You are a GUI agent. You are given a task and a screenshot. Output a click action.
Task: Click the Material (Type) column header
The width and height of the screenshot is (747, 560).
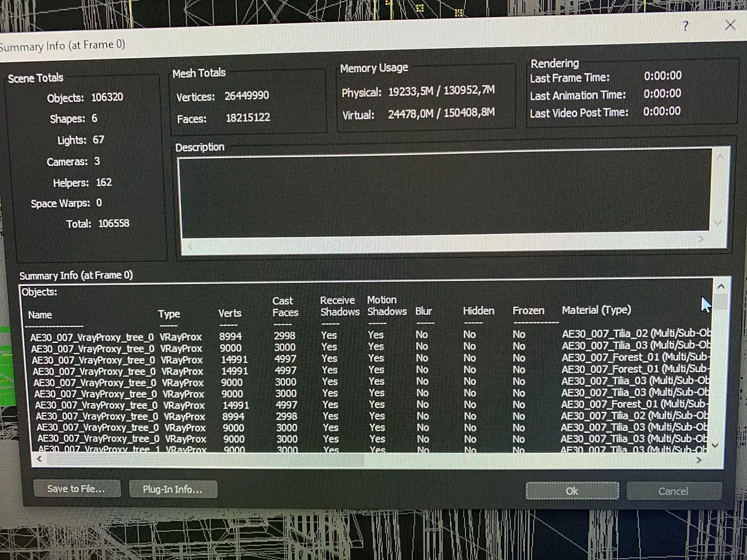596,310
